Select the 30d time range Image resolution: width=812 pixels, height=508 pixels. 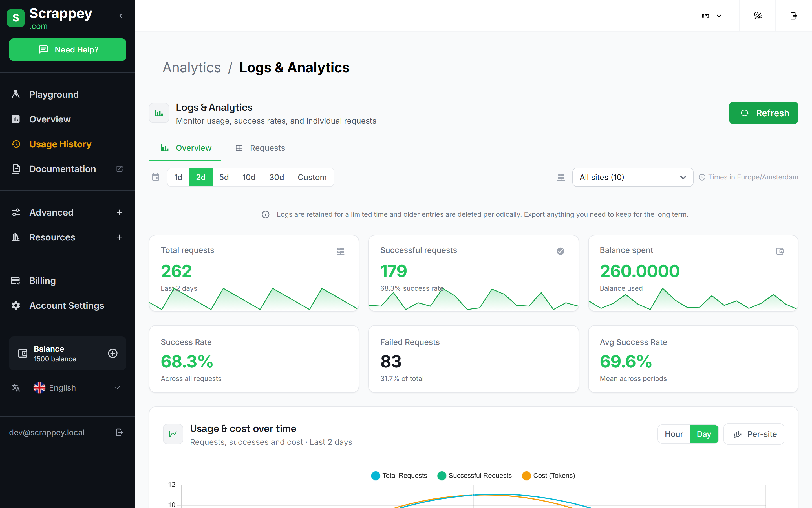pos(277,177)
